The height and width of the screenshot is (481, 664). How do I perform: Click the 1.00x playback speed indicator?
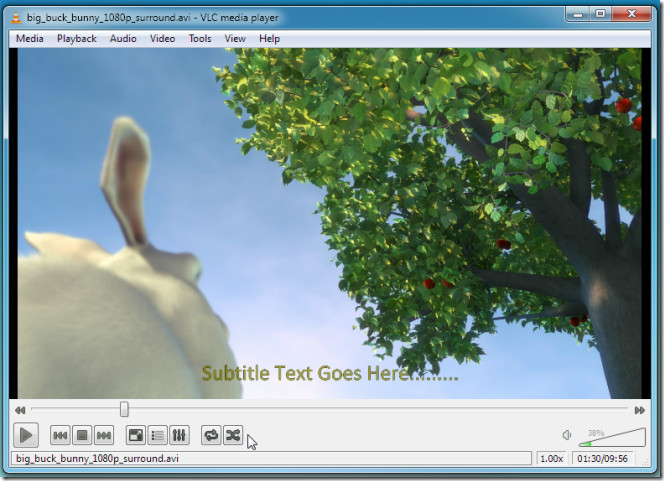552,459
